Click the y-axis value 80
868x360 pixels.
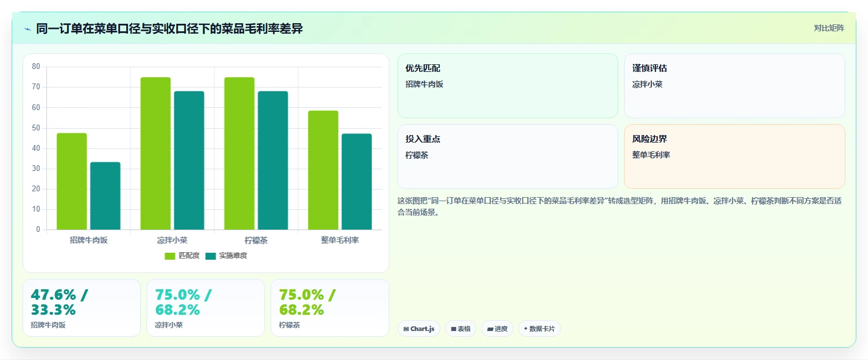pos(36,67)
